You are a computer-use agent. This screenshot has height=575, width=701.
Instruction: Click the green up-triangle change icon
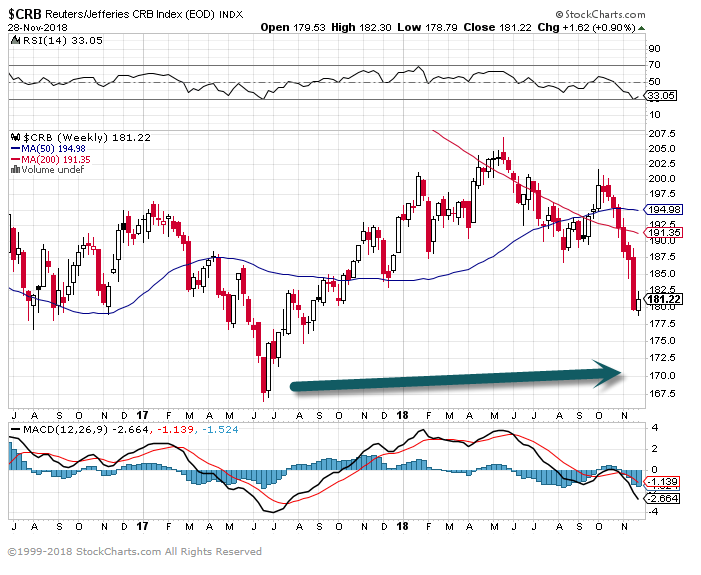(642, 28)
